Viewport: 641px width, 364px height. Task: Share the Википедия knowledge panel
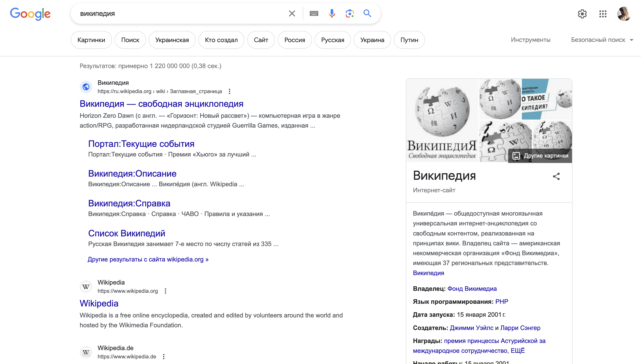click(557, 176)
